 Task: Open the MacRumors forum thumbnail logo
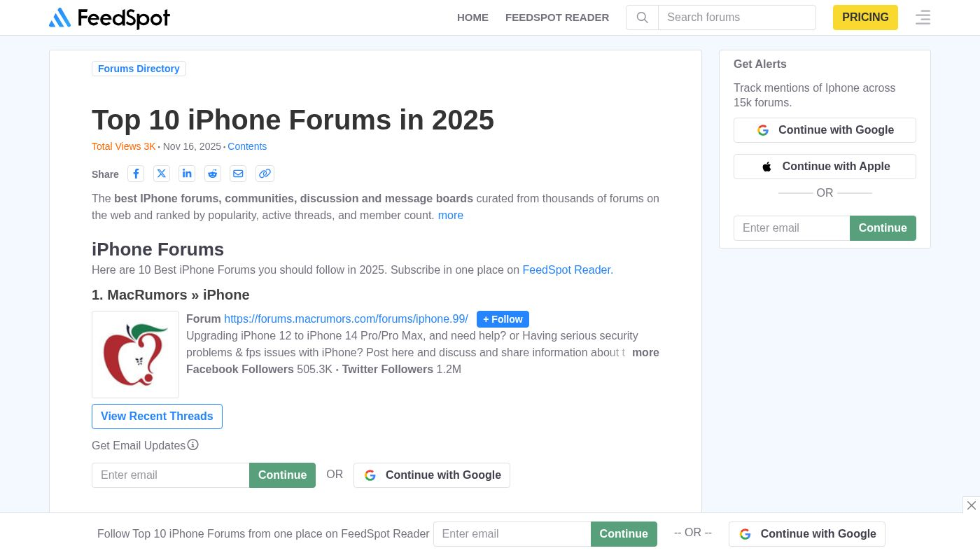click(x=136, y=355)
